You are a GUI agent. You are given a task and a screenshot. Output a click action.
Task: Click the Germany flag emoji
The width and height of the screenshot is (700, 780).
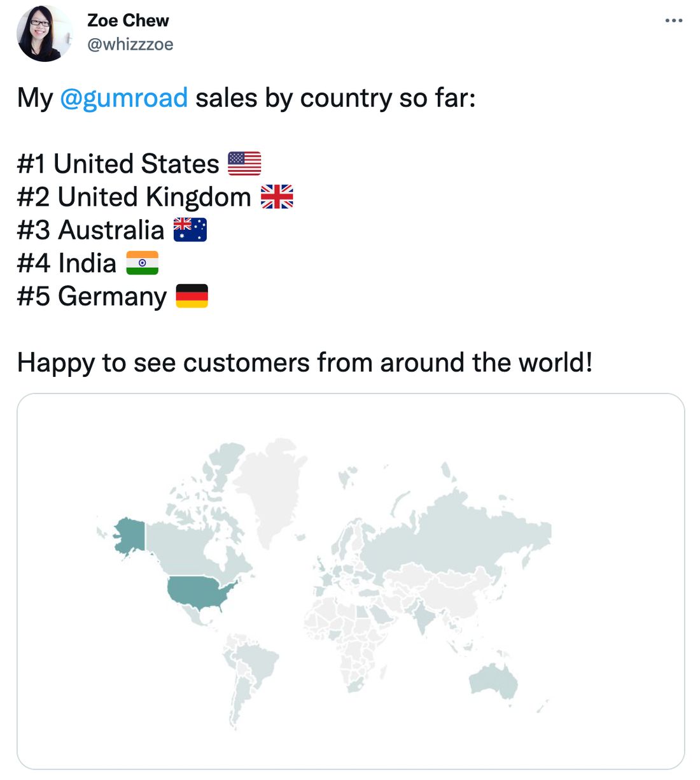pyautogui.click(x=192, y=296)
